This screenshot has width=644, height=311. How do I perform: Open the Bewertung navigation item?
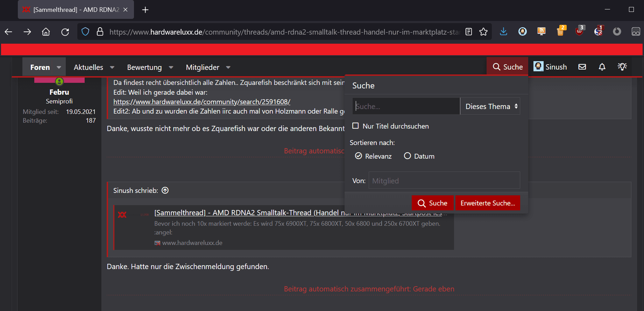144,67
